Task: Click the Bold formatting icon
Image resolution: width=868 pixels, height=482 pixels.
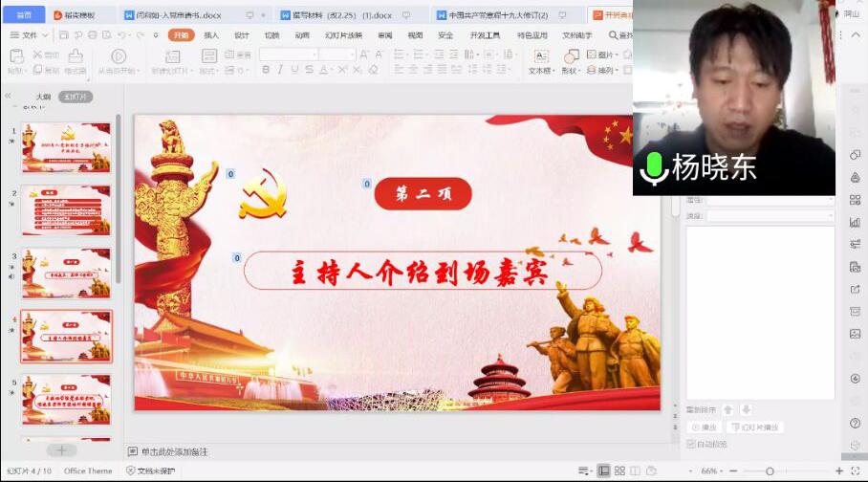Action: click(x=266, y=70)
